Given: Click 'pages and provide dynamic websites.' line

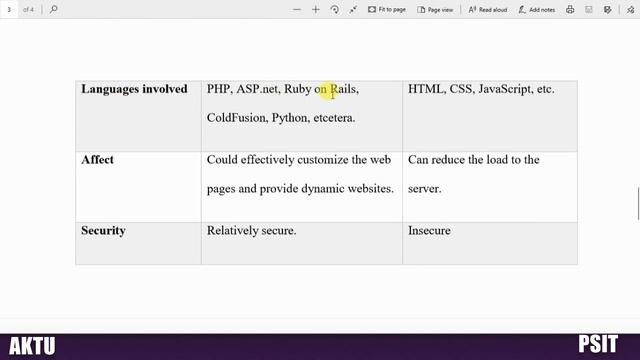Looking at the screenshot, I should click(300, 189).
